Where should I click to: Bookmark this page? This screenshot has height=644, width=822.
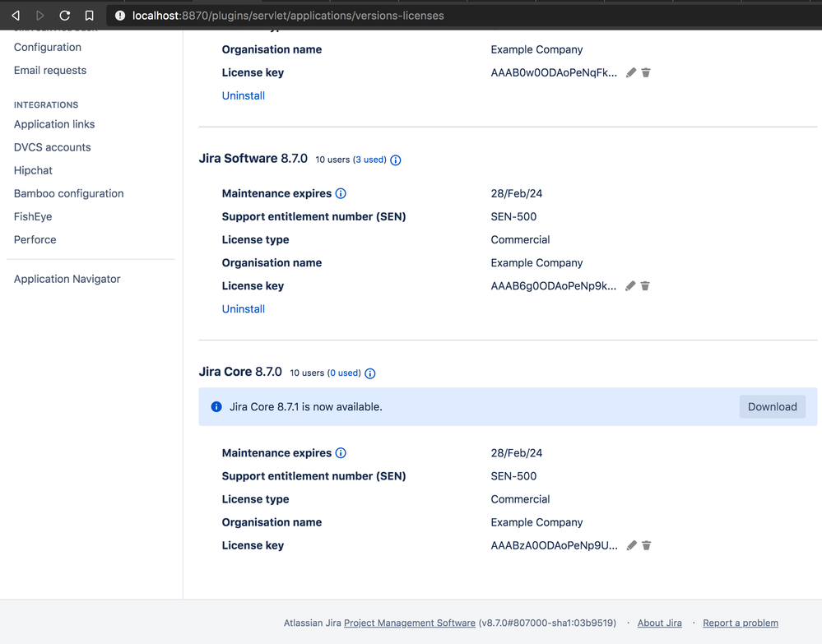pos(90,16)
